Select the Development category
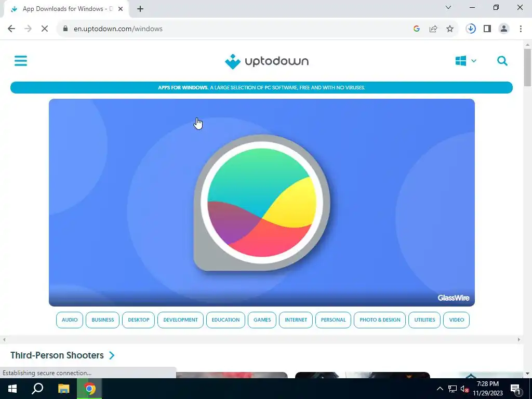Image resolution: width=532 pixels, height=399 pixels. pyautogui.click(x=180, y=320)
